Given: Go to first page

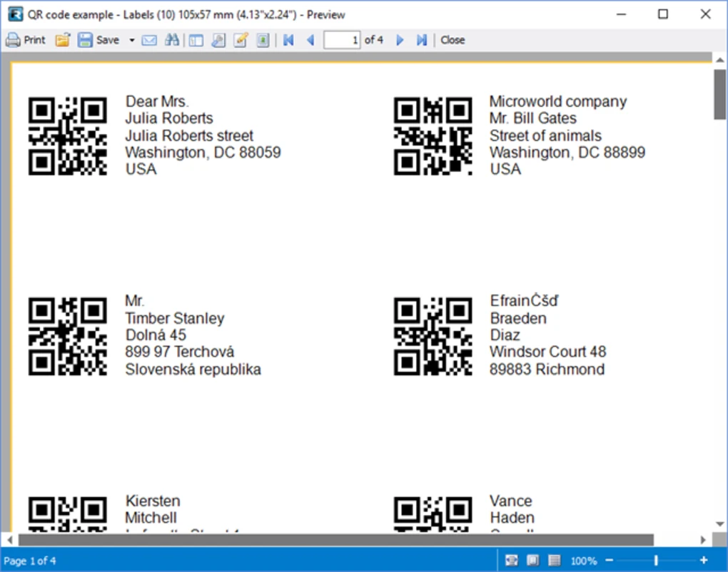Looking at the screenshot, I should [x=288, y=40].
